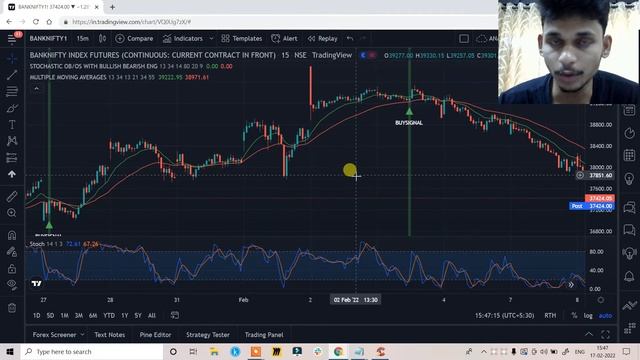Open the Ideas lightbulb panel

[629, 178]
